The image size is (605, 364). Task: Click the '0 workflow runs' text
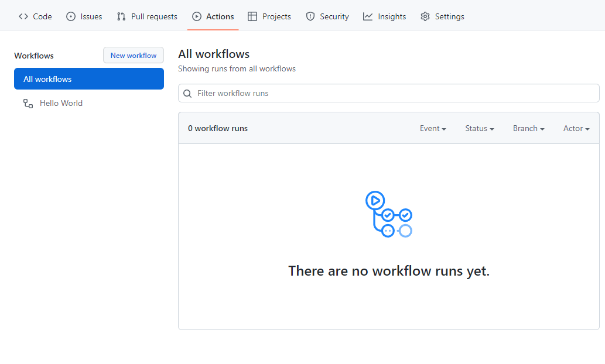(218, 128)
